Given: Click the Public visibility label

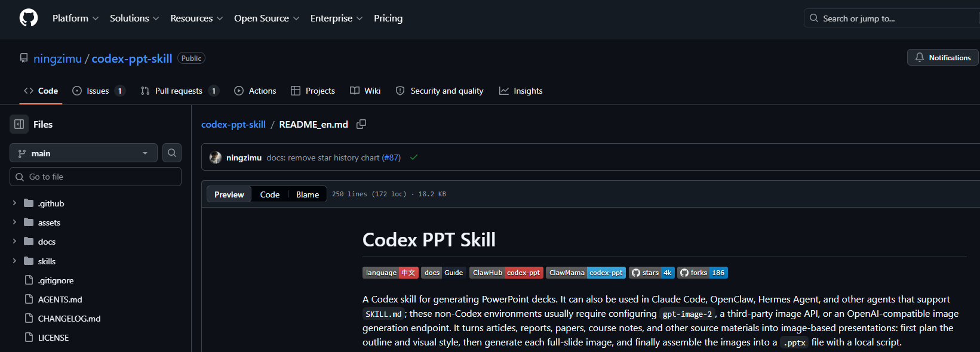Looking at the screenshot, I should click(x=191, y=58).
